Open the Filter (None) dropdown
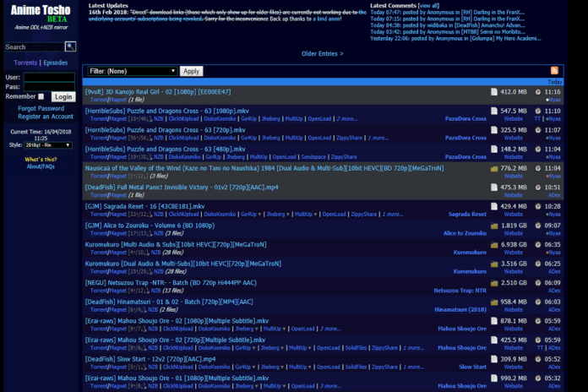 (132, 71)
